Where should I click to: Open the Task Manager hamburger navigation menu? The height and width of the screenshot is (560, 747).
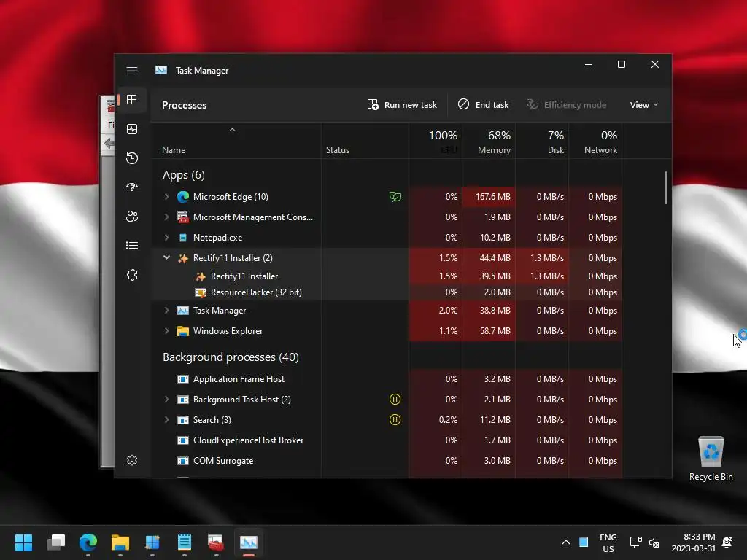pos(132,71)
